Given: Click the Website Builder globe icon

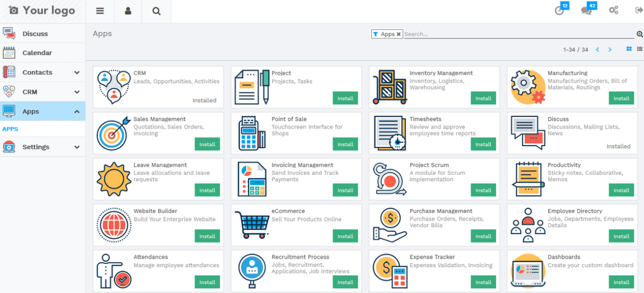Looking at the screenshot, I should click(x=114, y=225).
